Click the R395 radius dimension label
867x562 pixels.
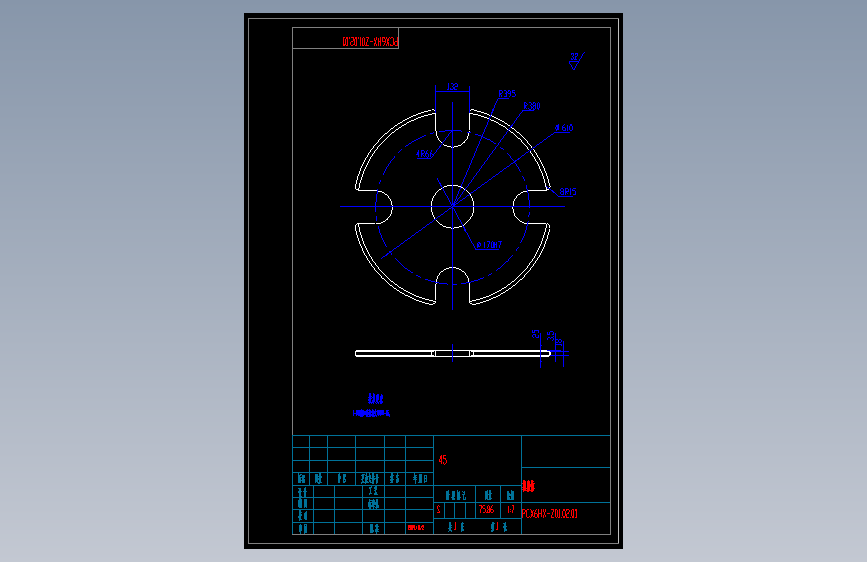pos(506,93)
